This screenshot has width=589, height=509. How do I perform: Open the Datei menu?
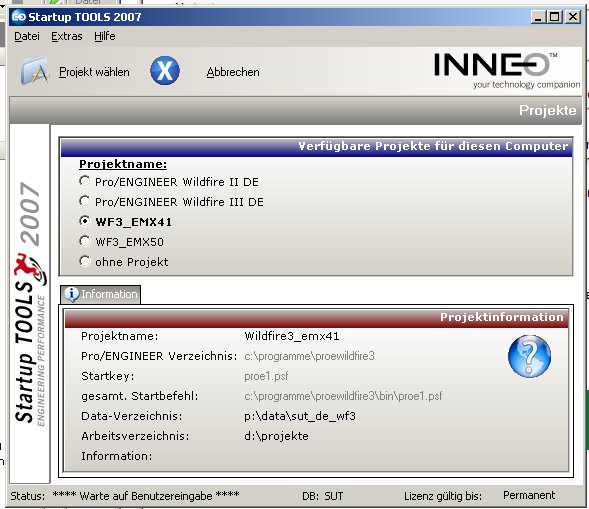coord(27,36)
